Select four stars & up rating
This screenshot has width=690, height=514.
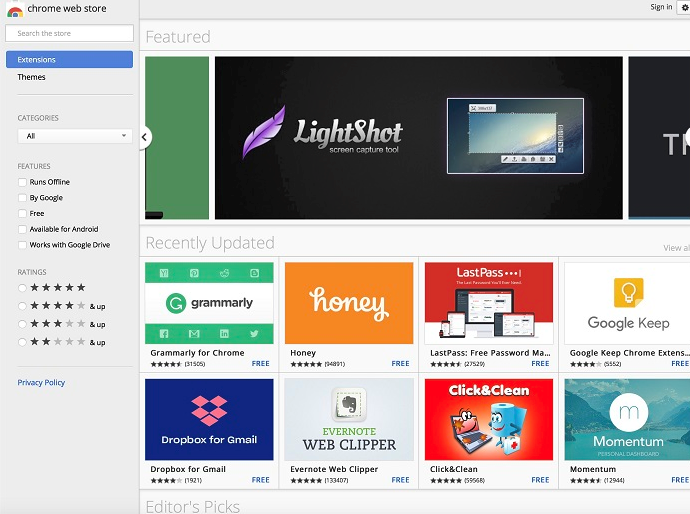(x=22, y=306)
